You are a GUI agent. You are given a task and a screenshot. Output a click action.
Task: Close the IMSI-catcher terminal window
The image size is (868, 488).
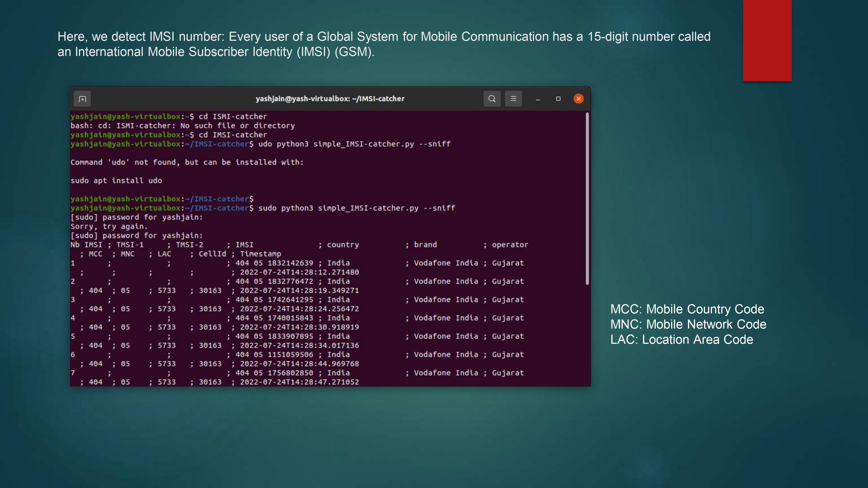[579, 99]
